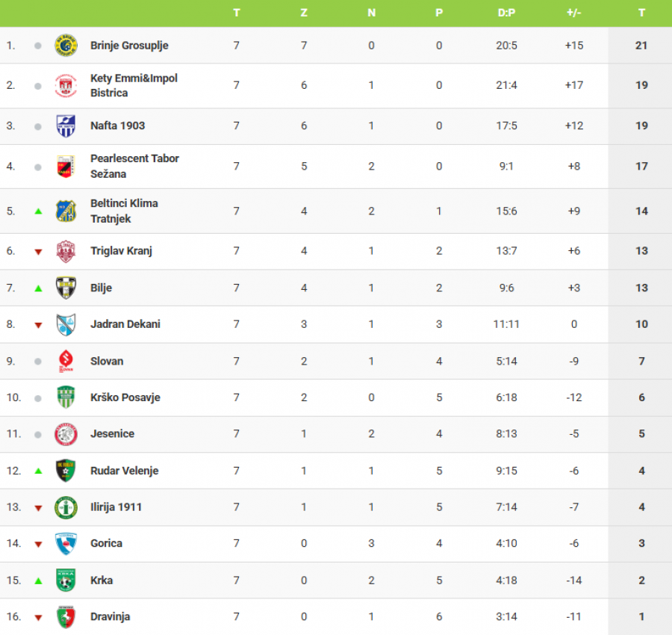The image size is (672, 635).
Task: Click Brinje Grosuplje's 21 points cell
Action: click(641, 46)
